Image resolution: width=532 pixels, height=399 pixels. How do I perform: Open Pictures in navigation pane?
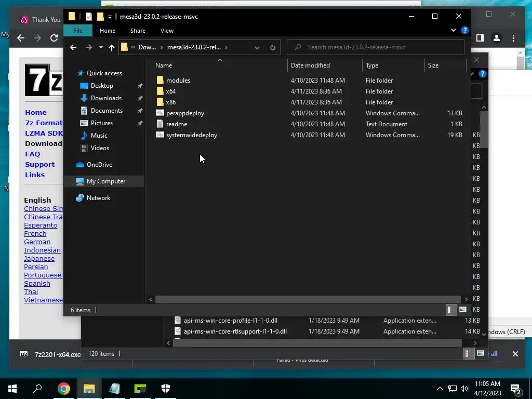pos(101,123)
